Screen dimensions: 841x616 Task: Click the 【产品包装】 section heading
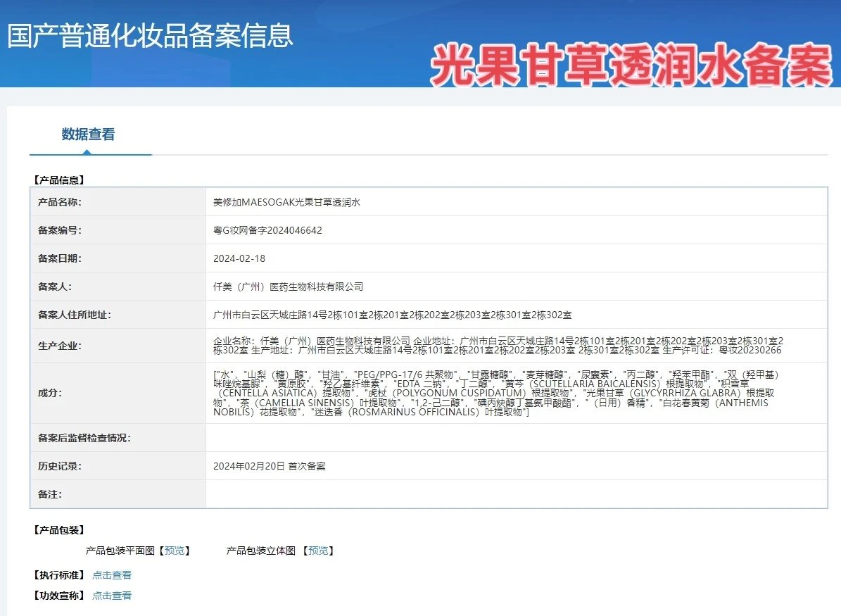[59, 530]
